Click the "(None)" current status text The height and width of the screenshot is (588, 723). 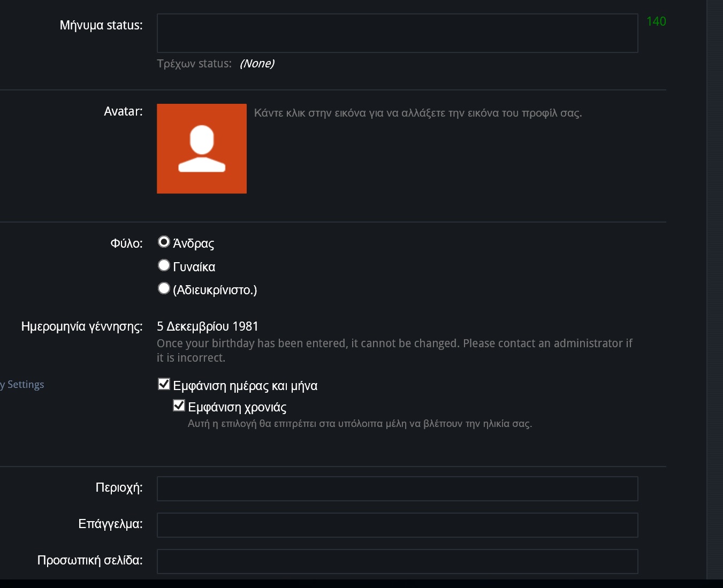pos(257,64)
